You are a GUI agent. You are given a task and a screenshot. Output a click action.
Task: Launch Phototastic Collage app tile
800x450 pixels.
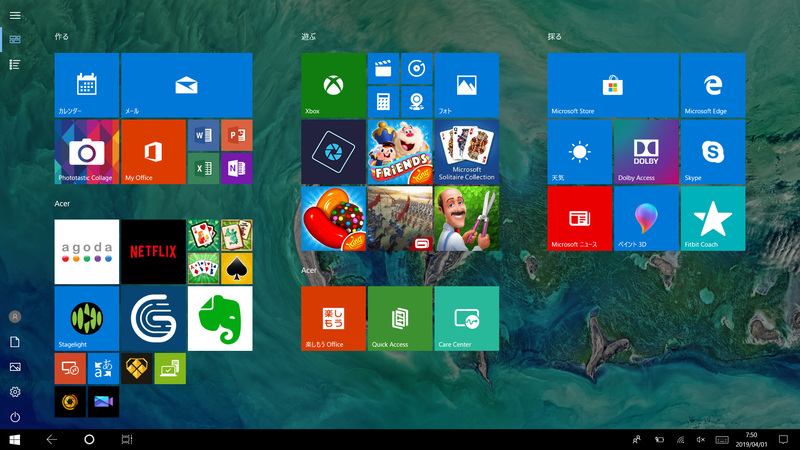coord(87,152)
